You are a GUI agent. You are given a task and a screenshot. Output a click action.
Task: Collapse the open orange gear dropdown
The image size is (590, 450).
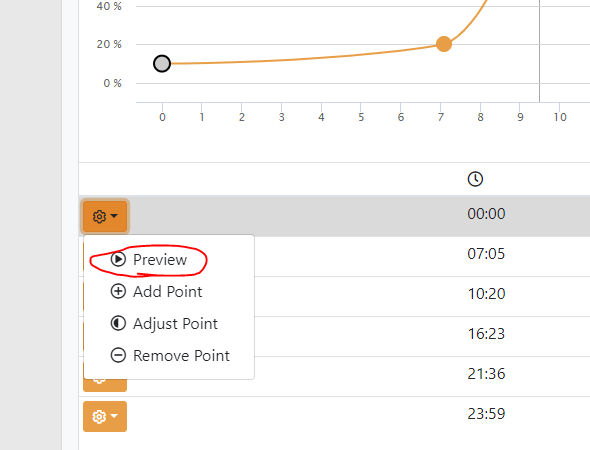(x=105, y=216)
